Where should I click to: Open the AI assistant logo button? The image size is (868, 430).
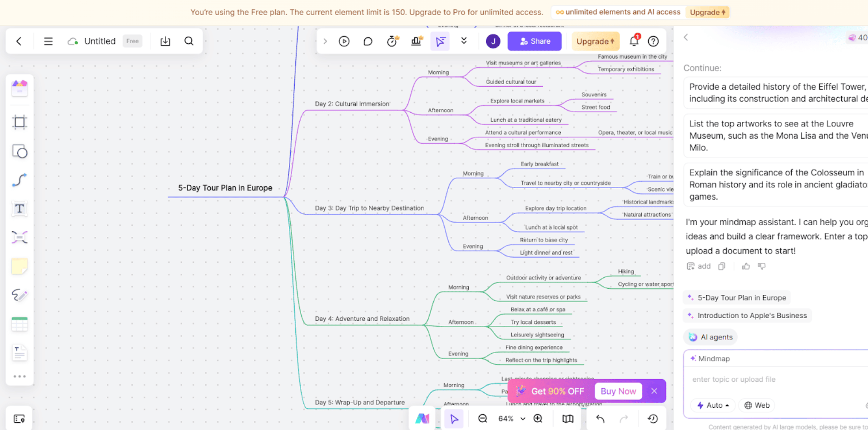point(422,419)
